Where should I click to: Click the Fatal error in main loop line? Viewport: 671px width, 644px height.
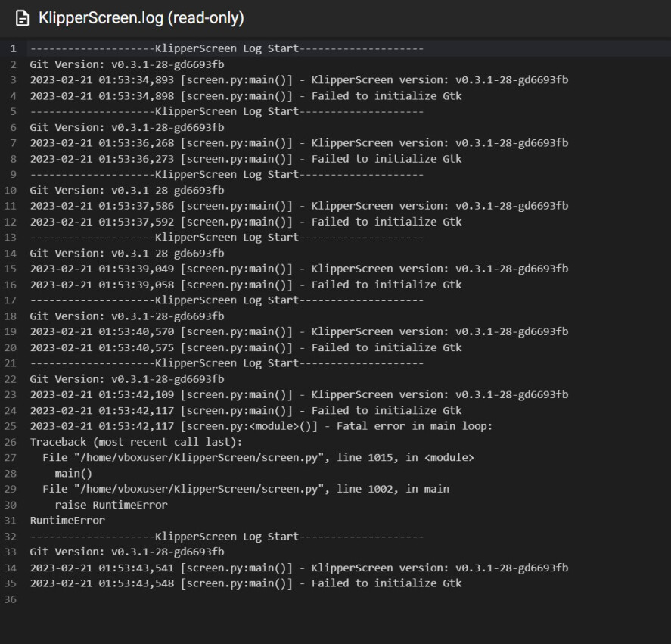pyautogui.click(x=262, y=427)
